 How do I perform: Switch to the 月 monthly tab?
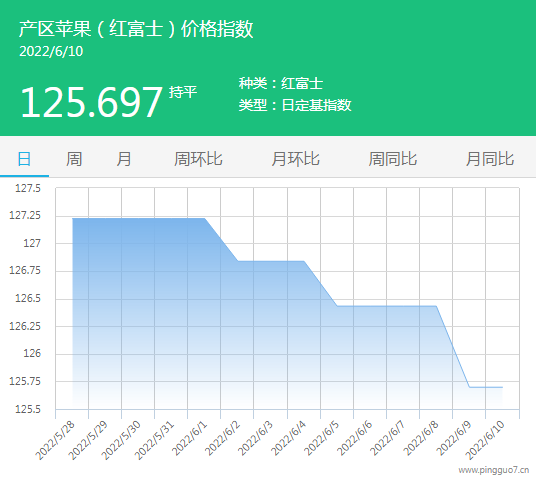click(124, 159)
